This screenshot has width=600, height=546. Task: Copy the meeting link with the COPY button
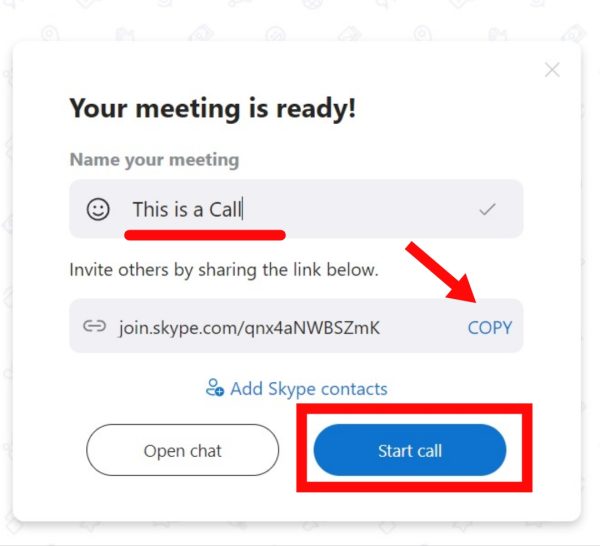point(489,328)
